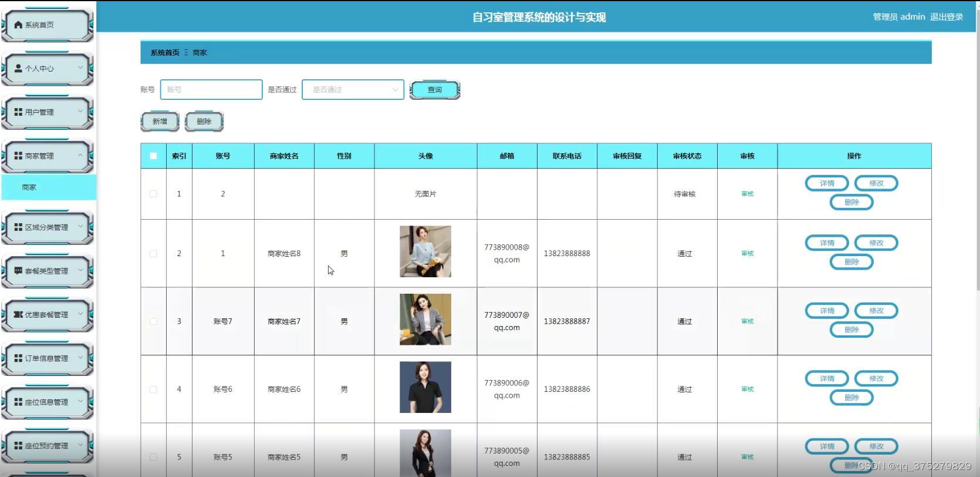Open 订单信息管理 in the sidebar
Viewport: 980px width, 477px height.
47,358
